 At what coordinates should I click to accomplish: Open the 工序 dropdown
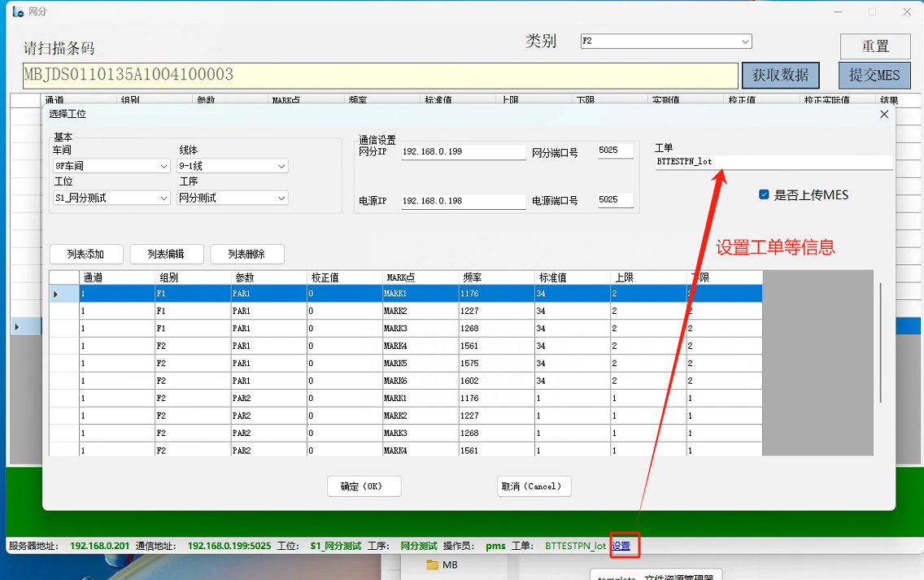[x=281, y=198]
